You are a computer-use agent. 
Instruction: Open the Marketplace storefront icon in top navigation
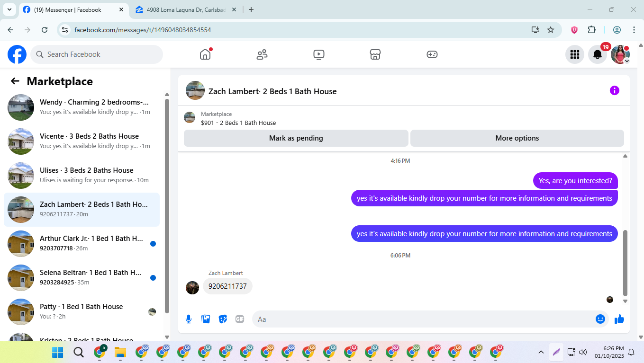(375, 54)
